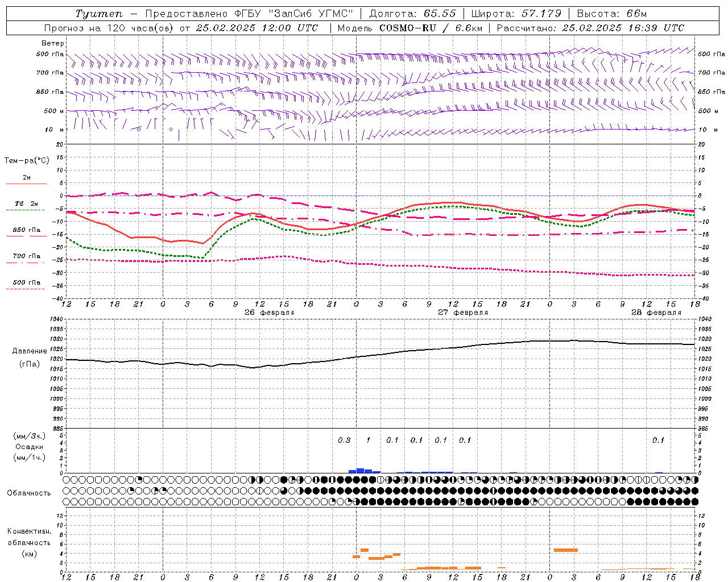
Task: Click the "Долгота: 65.55" header value
Action: (412, 14)
